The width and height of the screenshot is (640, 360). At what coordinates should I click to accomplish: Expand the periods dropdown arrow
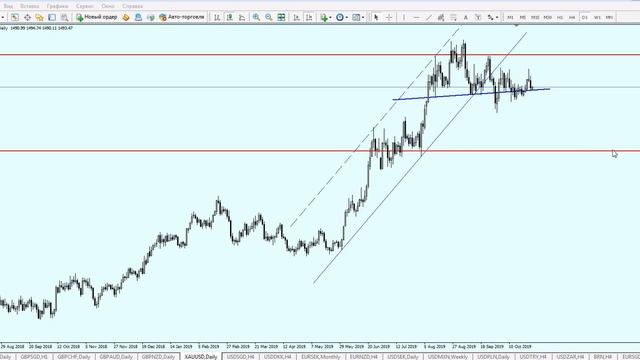346,18
